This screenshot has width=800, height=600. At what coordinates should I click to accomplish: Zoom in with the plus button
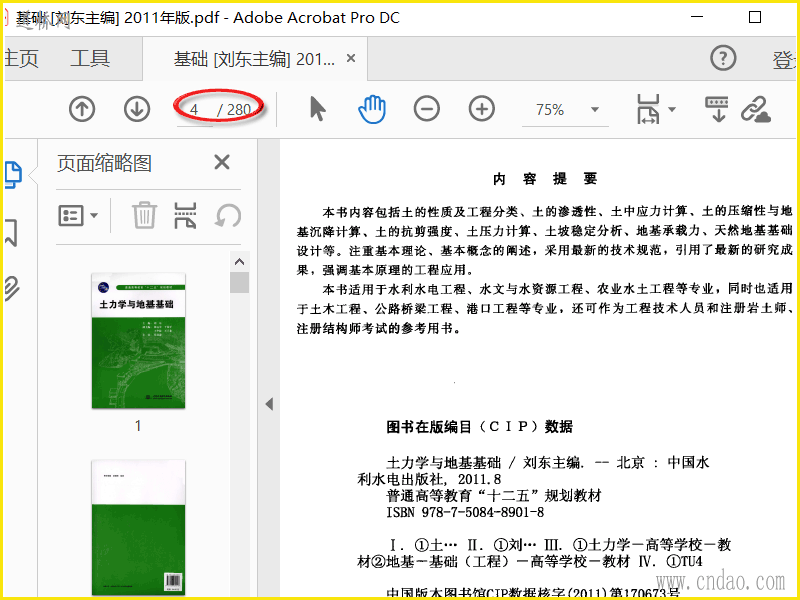[x=481, y=109]
